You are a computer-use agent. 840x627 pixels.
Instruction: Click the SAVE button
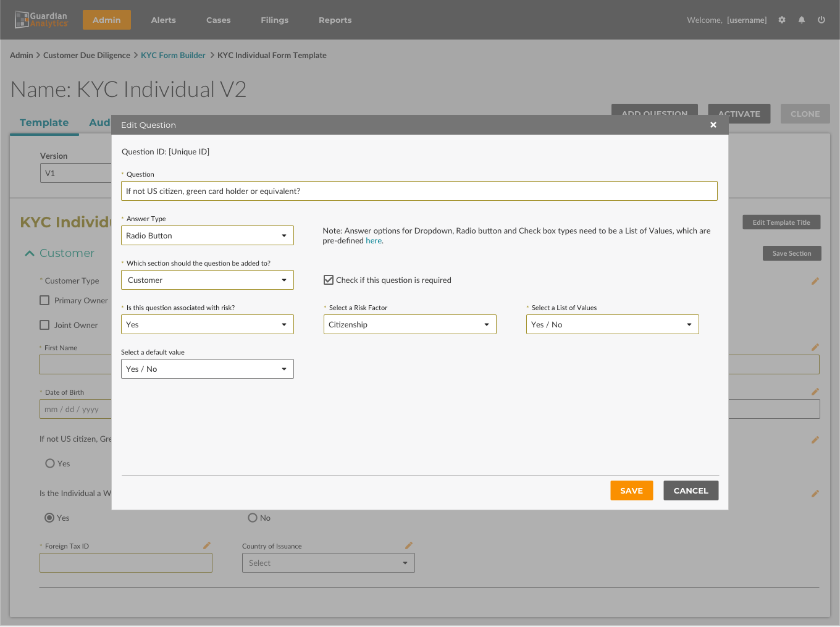pos(632,490)
